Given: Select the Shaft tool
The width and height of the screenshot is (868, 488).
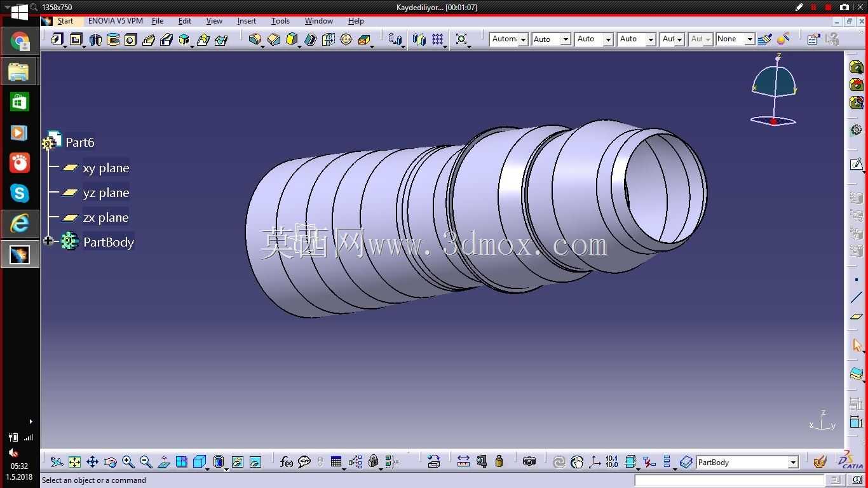Looking at the screenshot, I should click(x=95, y=39).
